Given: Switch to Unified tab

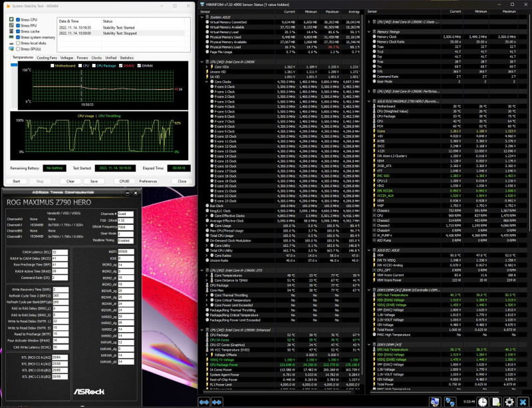Looking at the screenshot, I should 110,58.
